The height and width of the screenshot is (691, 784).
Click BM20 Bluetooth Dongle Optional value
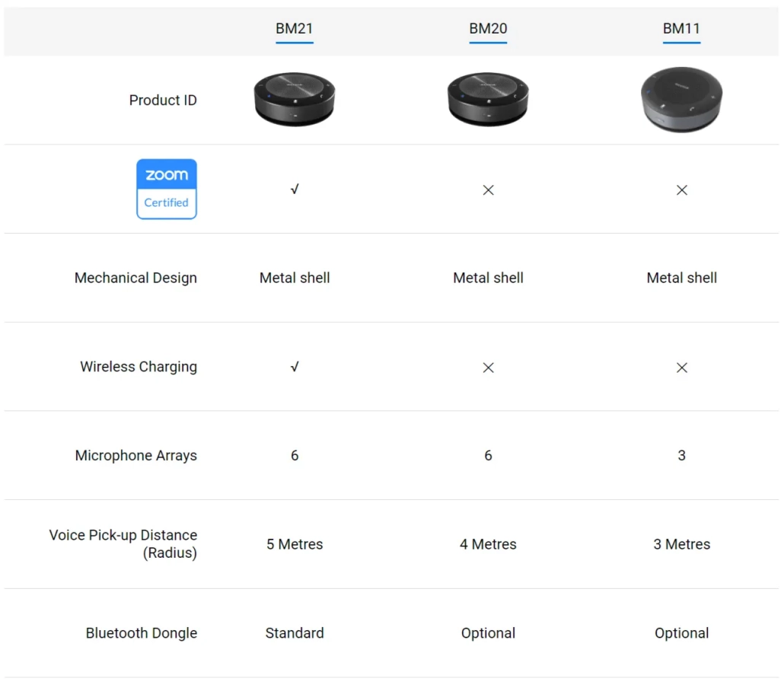[x=488, y=633]
